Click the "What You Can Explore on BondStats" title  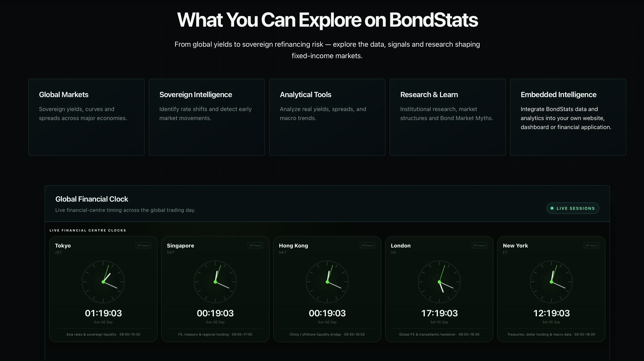click(327, 20)
